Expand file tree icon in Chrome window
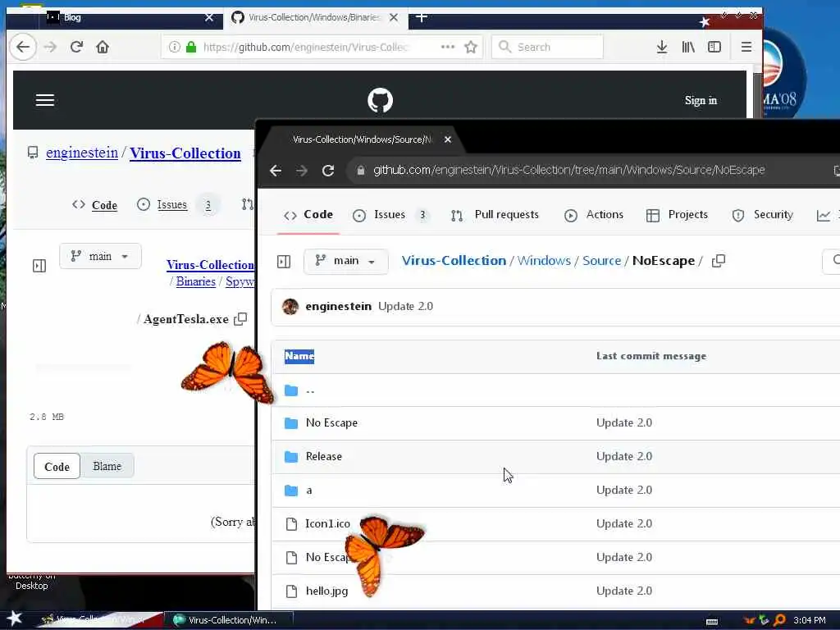The height and width of the screenshot is (630, 840). click(284, 262)
